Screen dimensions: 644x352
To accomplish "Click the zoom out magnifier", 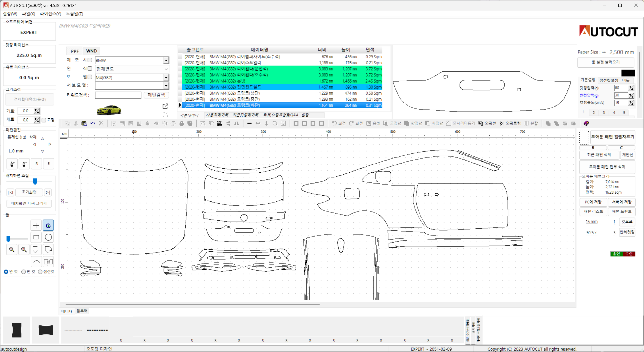I will [x=12, y=249].
